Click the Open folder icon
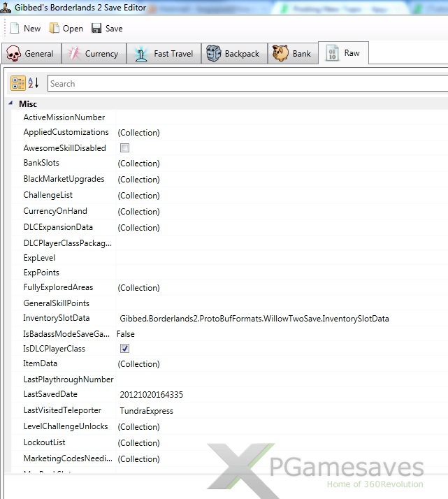This screenshot has width=448, height=499. 55,29
